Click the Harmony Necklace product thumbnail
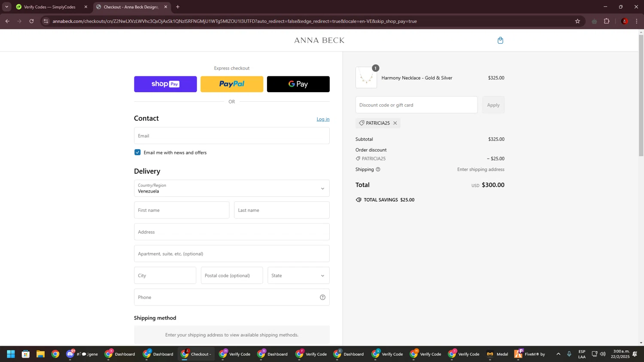Image resolution: width=644 pixels, height=362 pixels. 366,78
